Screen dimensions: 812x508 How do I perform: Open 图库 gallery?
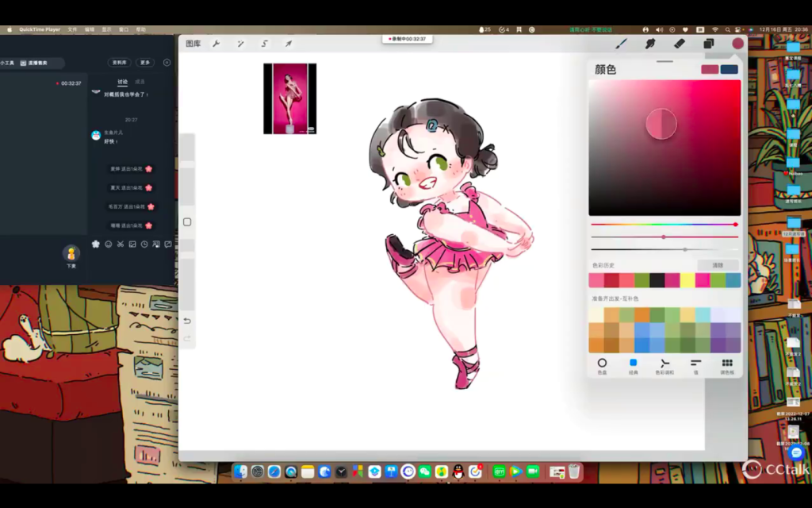[x=193, y=44]
